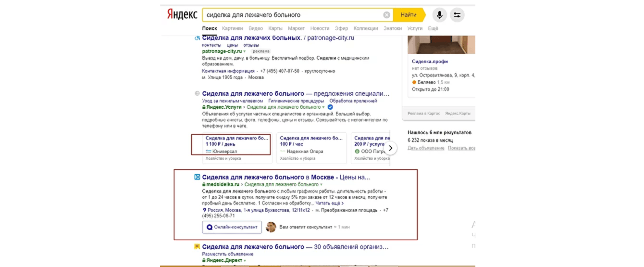Open the Обработка пролежней sitelink

[353, 101]
